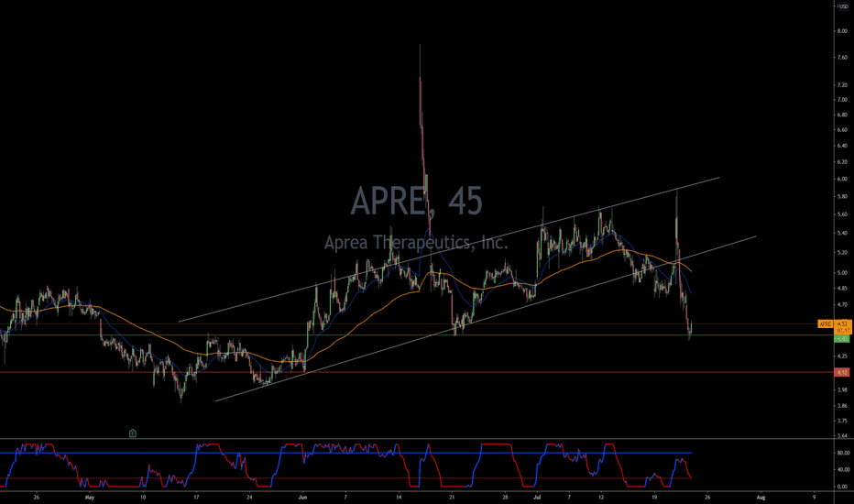Screen dimensions: 854x504
Task: Click the orange APRE symbol label
Action: [826, 324]
